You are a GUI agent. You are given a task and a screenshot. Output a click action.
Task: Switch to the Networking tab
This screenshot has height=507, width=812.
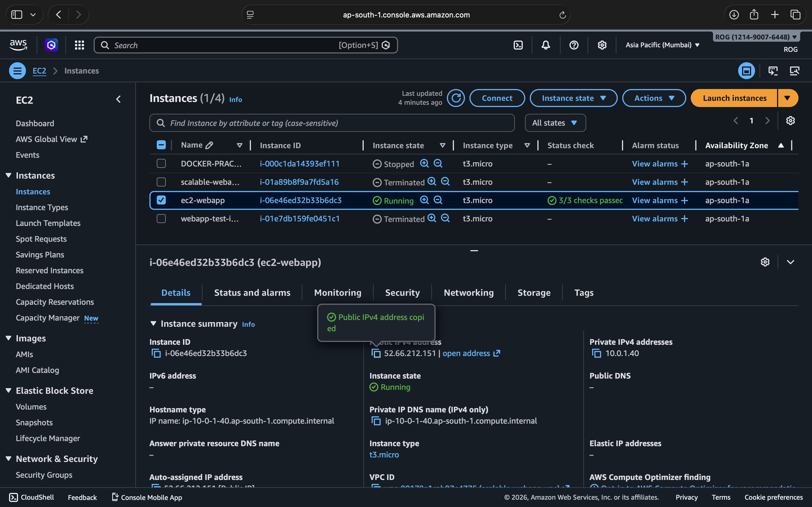468,293
